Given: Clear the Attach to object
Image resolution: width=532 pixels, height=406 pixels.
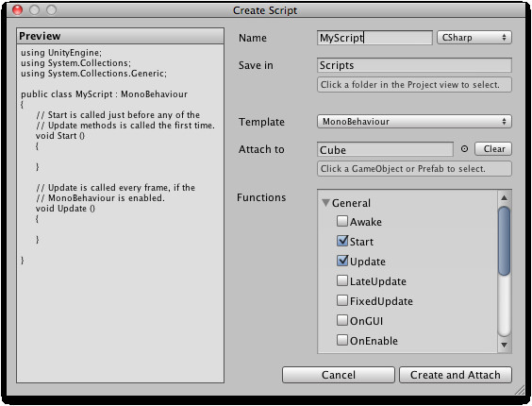Looking at the screenshot, I should [493, 149].
